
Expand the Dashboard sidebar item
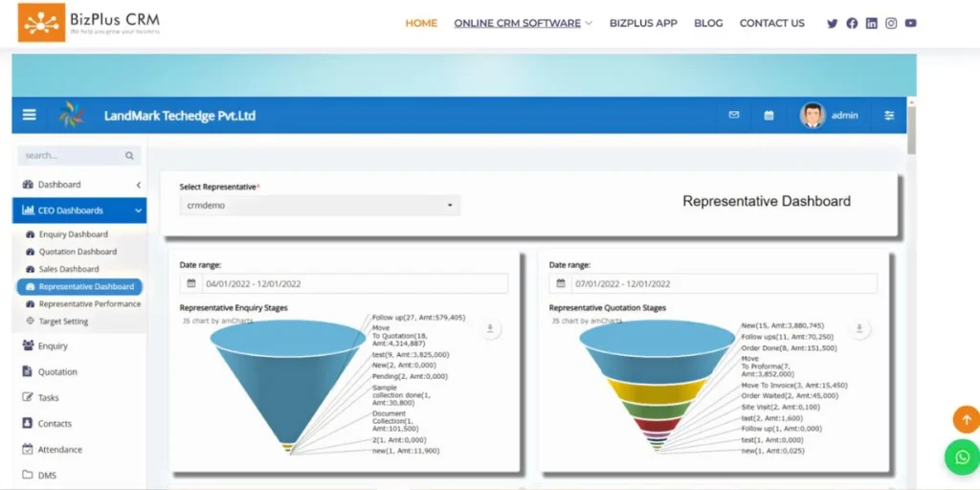pyautogui.click(x=79, y=185)
